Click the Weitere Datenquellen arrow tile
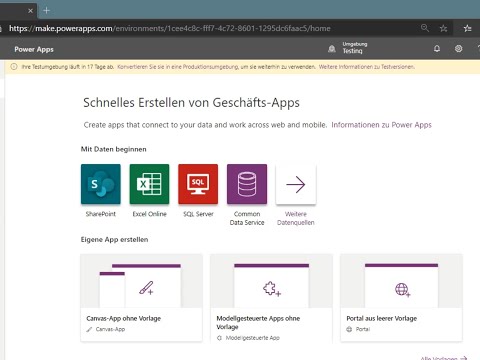Image resolution: width=480 pixels, height=360 pixels. click(x=296, y=184)
